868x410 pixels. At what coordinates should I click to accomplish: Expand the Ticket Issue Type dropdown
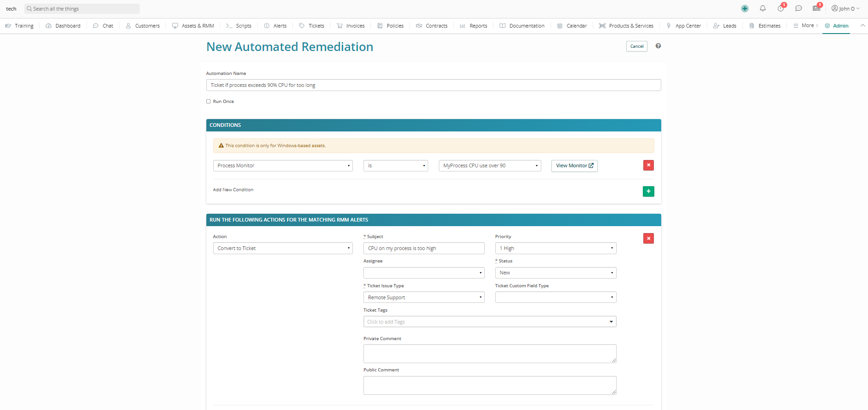tap(423, 297)
